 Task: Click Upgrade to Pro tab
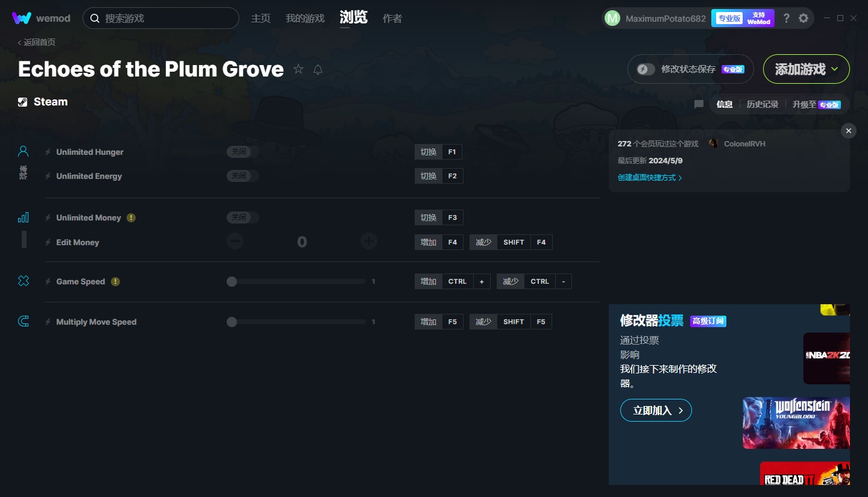(816, 104)
